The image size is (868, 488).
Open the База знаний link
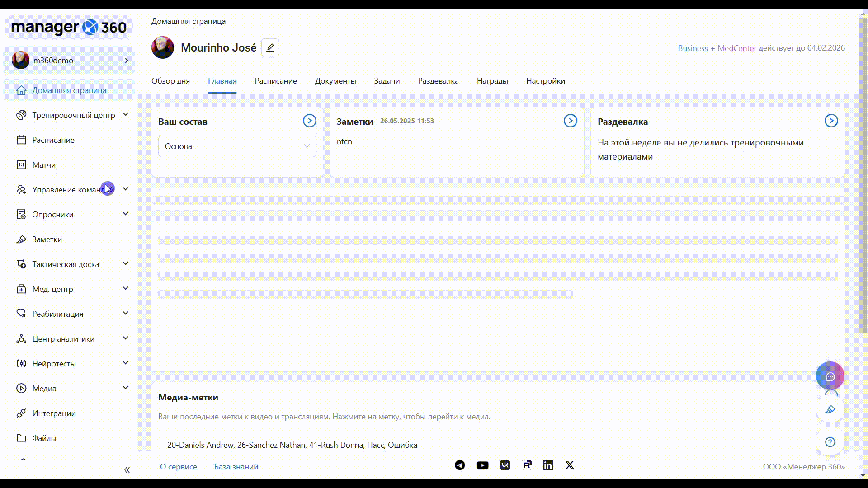tap(236, 467)
